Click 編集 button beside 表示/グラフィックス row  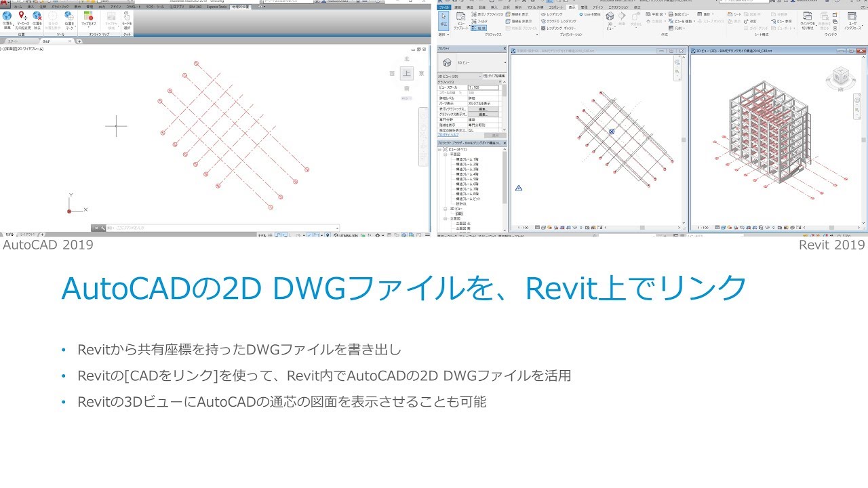(x=483, y=108)
